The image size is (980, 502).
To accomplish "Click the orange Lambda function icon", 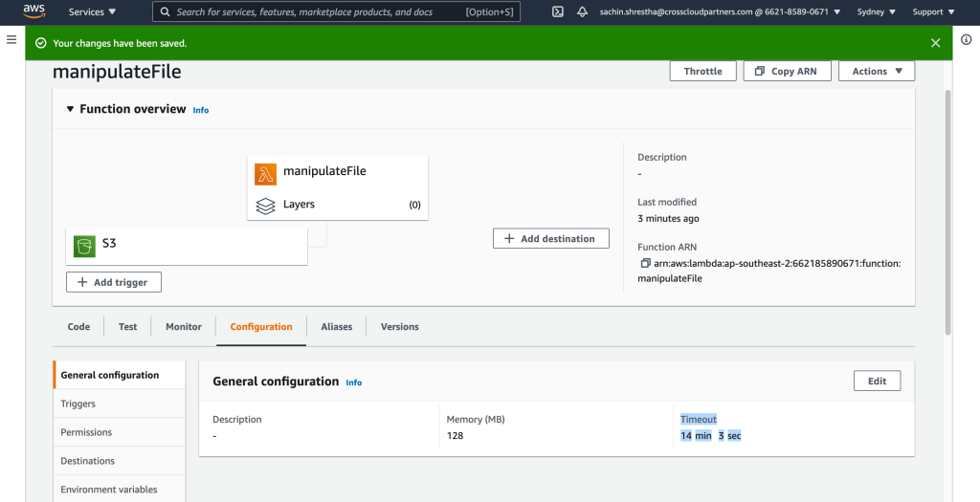I will (x=265, y=173).
